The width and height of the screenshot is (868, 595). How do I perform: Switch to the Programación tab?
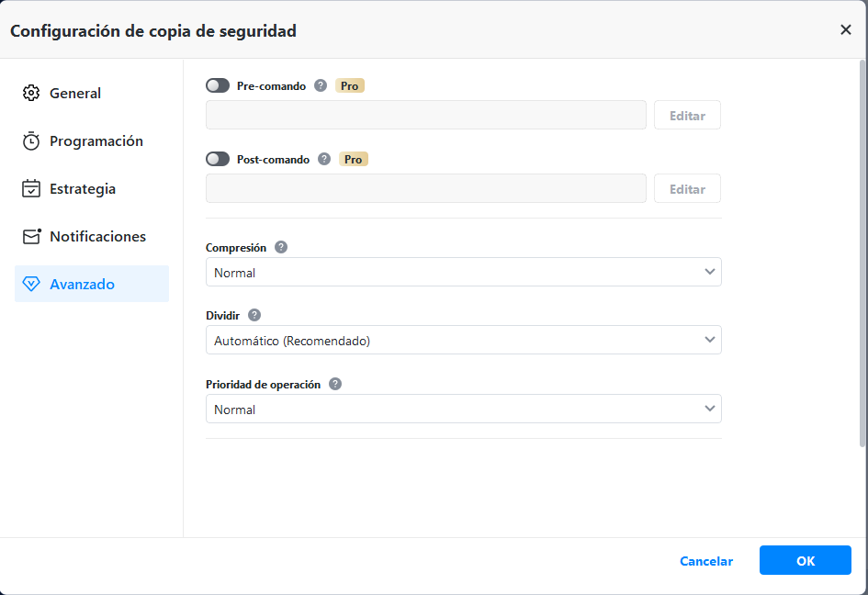pyautogui.click(x=96, y=141)
